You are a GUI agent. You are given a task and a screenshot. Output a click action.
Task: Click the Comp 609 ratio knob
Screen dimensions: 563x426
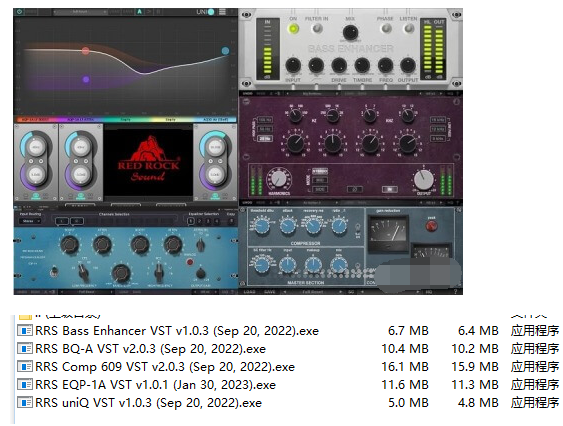click(x=339, y=226)
